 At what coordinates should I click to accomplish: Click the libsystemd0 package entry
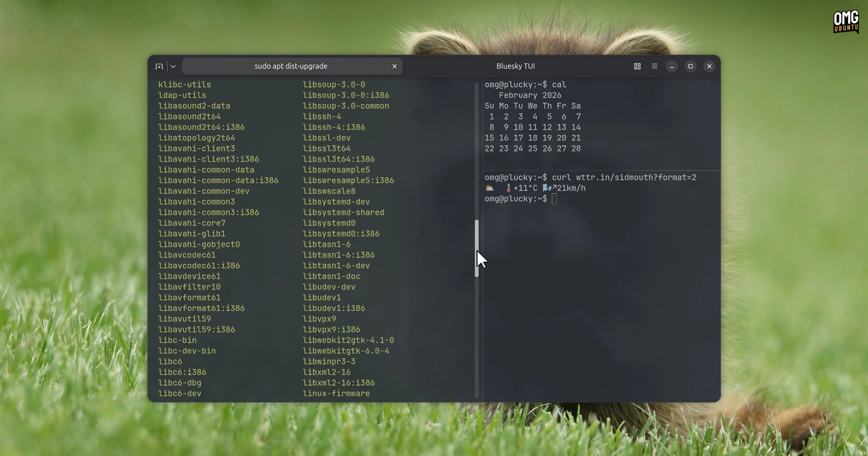point(329,223)
